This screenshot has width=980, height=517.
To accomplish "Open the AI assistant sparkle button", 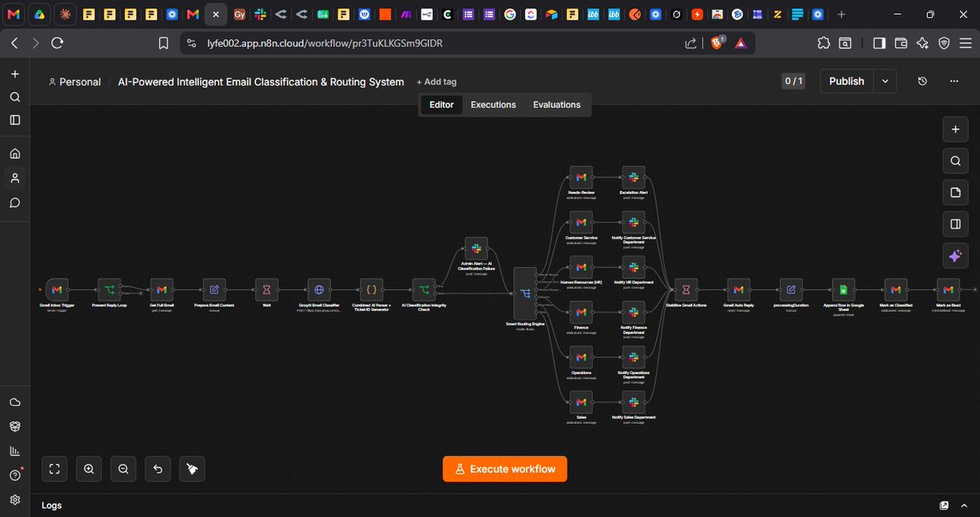I will [955, 256].
